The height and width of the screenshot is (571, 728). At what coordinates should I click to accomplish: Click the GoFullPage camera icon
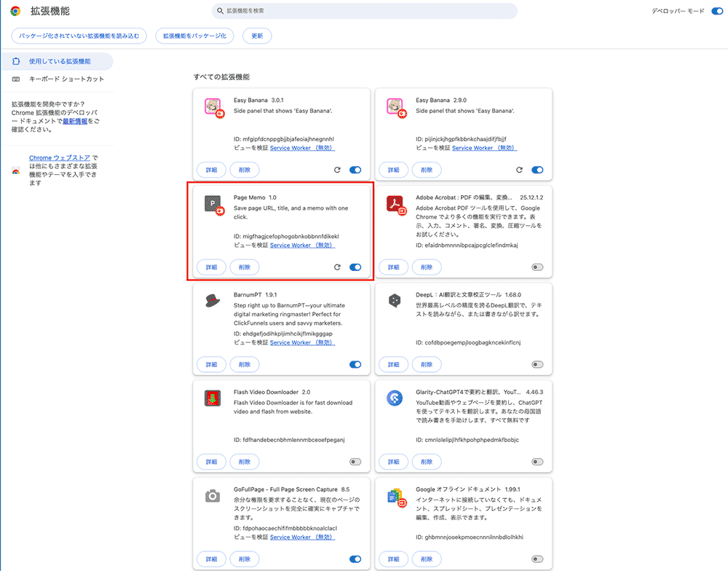coord(212,496)
